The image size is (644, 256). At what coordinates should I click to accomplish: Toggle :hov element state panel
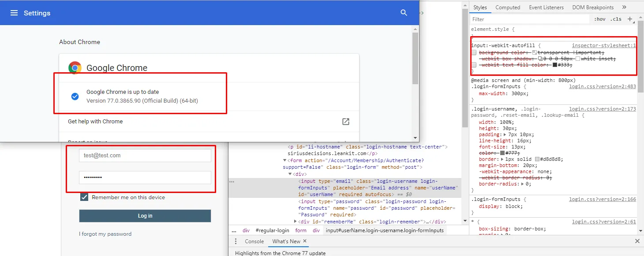point(600,19)
